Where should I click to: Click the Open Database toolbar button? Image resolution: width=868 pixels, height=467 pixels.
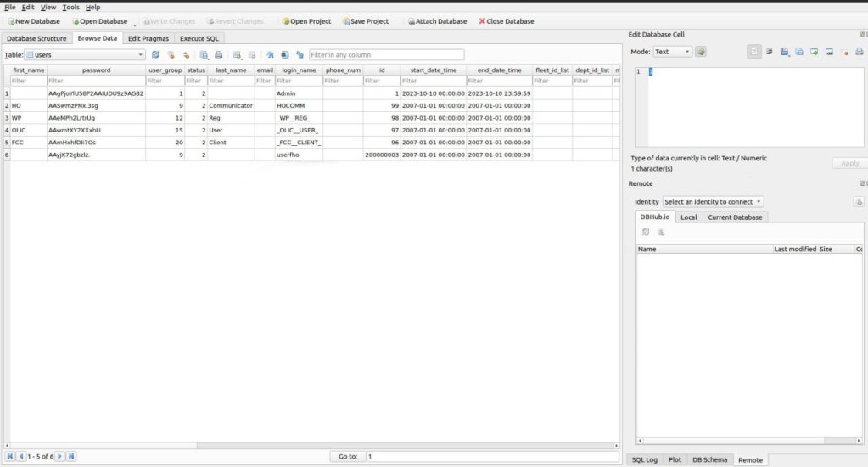pyautogui.click(x=99, y=21)
